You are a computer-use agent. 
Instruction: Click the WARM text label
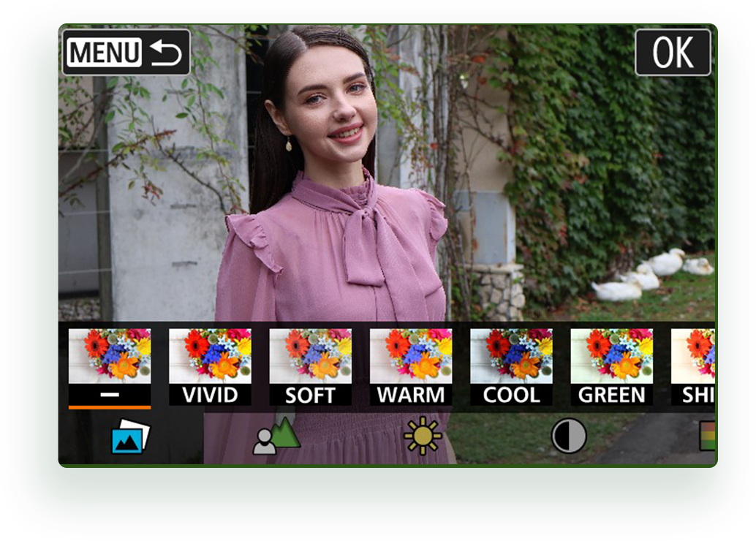pos(410,395)
